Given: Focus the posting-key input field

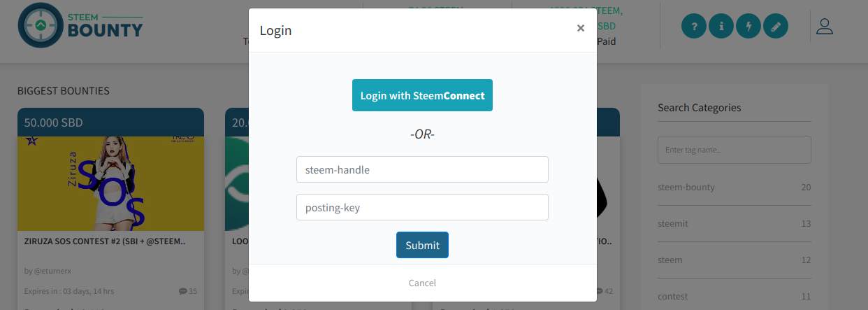Looking at the screenshot, I should [422, 207].
